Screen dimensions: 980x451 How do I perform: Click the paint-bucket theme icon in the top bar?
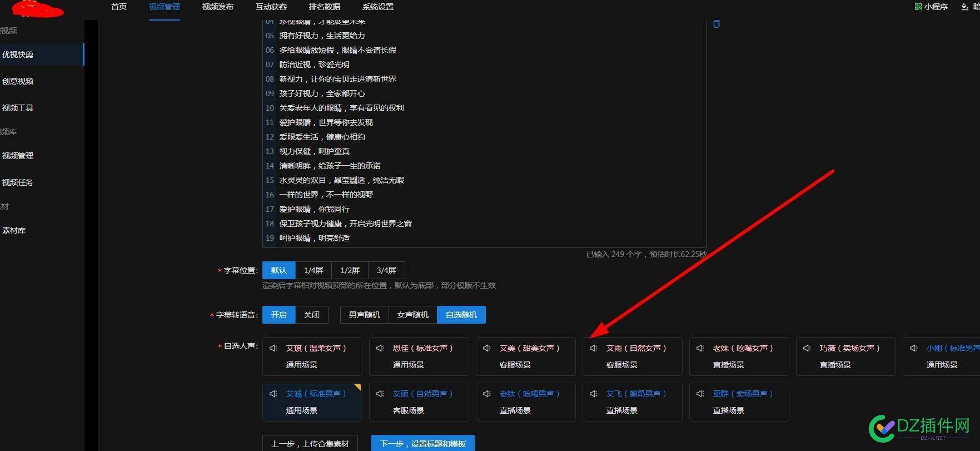pos(964,7)
